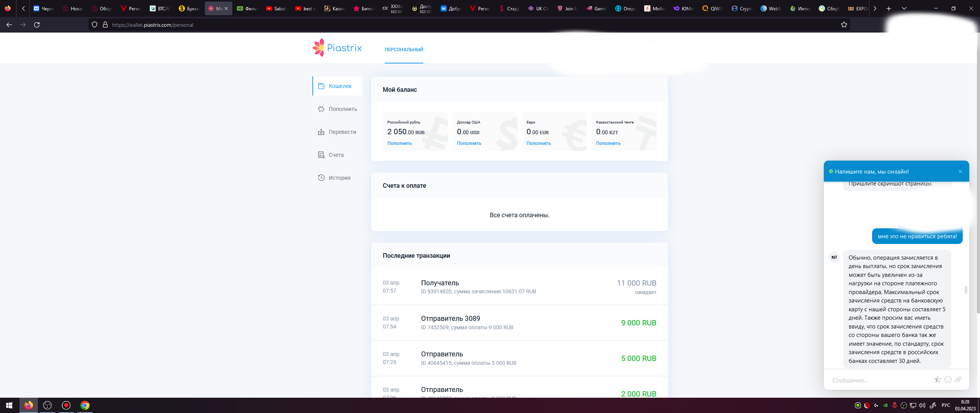Open the История history clock icon
The width and height of the screenshot is (980, 413).
click(x=321, y=178)
